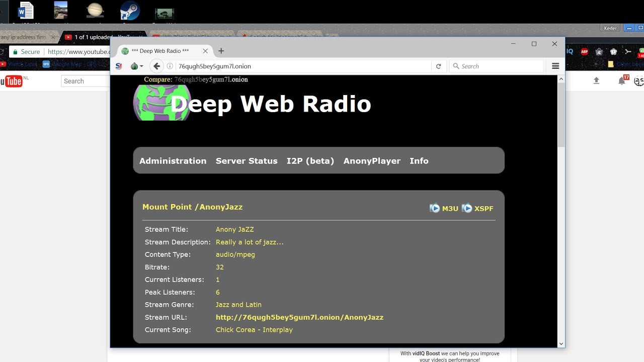This screenshot has width=644, height=362.
Task: Click the YouTube upload arrow icon
Action: click(596, 80)
